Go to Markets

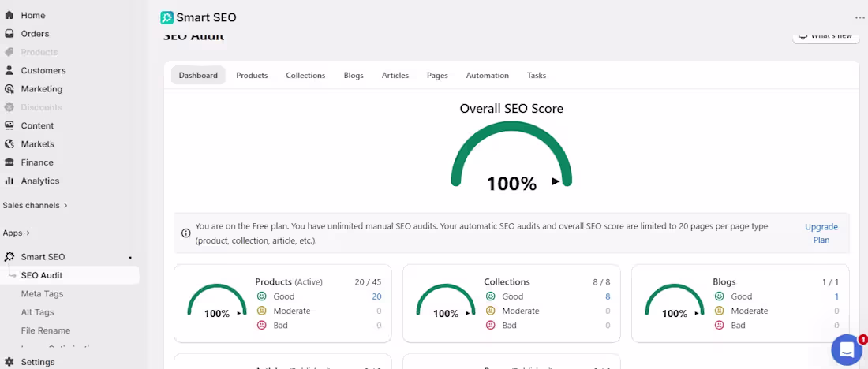tap(38, 143)
